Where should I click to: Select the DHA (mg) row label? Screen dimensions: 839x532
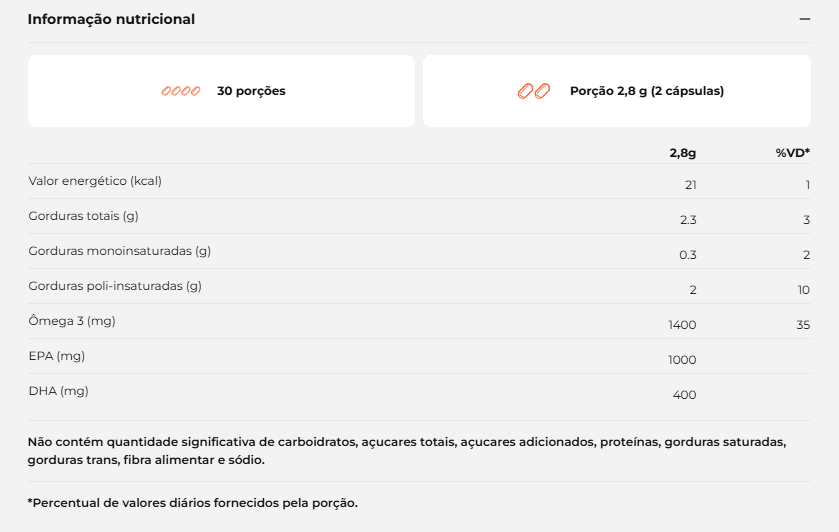[58, 391]
